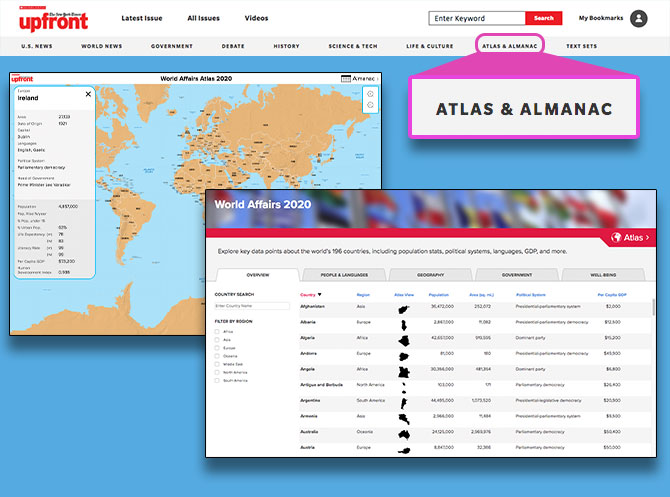Open Algeria map silhouette in Atlas View

pos(404,341)
